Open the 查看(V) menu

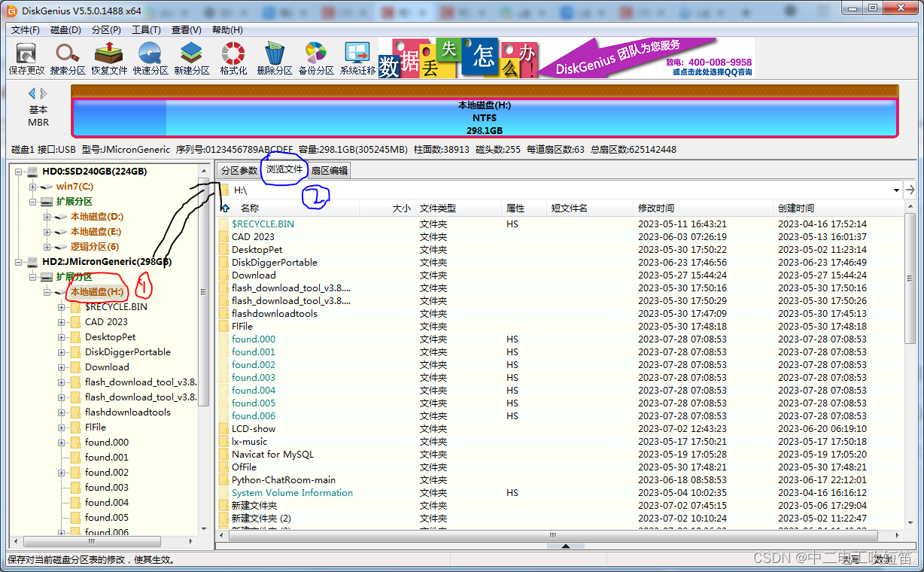point(186,30)
